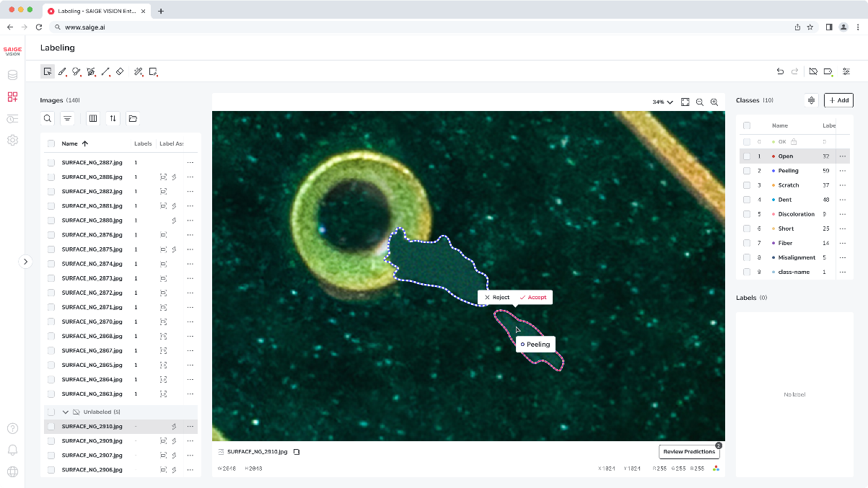
Task: Select Peeling in the prediction popup
Action: pos(535,345)
